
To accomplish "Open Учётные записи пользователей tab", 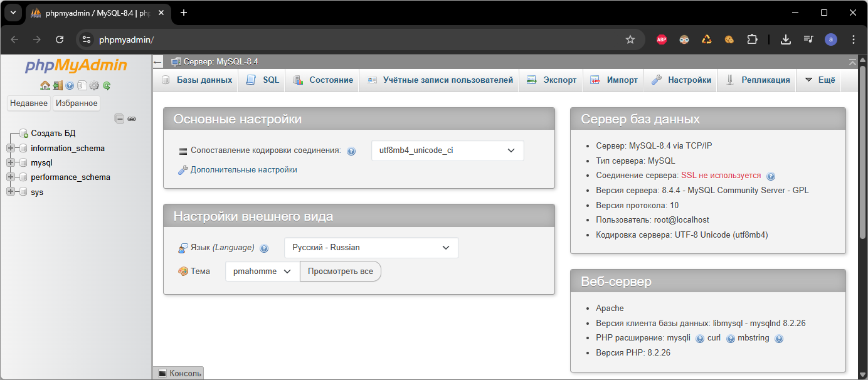I will pos(440,80).
